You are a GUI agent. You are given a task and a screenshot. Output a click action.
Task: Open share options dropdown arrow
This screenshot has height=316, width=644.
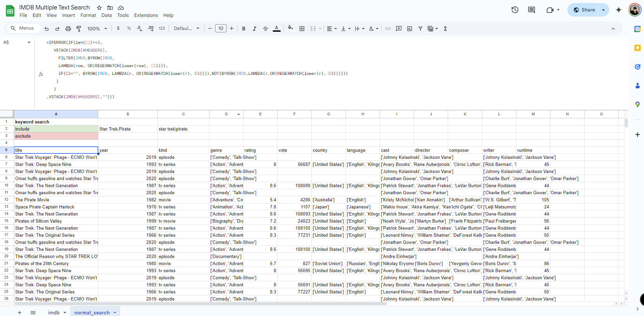(x=603, y=10)
